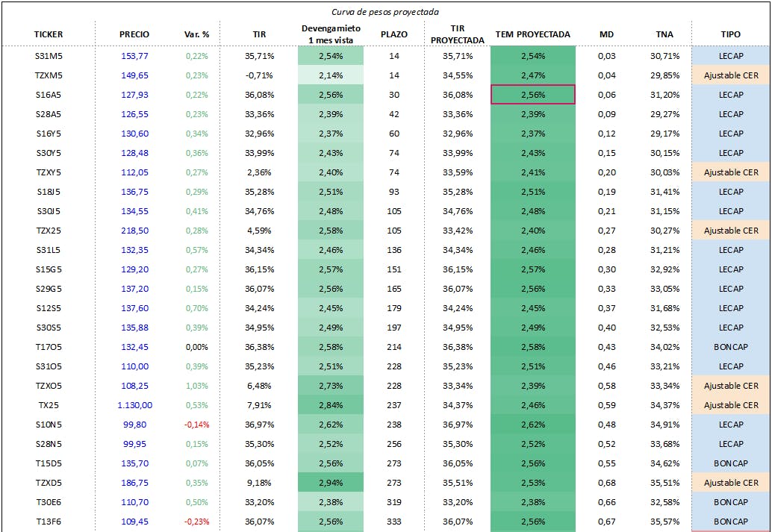The width and height of the screenshot is (772, 532).
Task: Click the 1,03% variation for TZXO5
Action: pyautogui.click(x=196, y=386)
